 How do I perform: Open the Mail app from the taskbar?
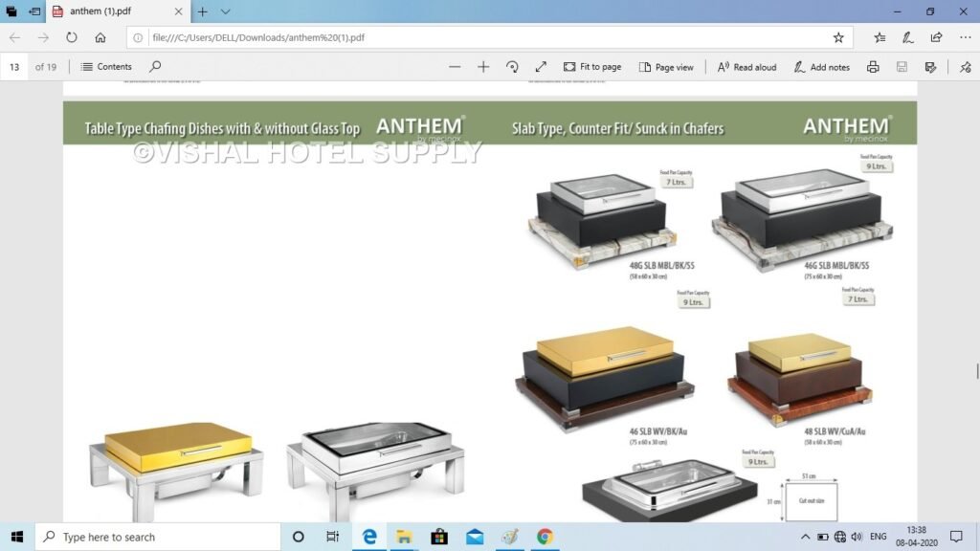pyautogui.click(x=475, y=537)
